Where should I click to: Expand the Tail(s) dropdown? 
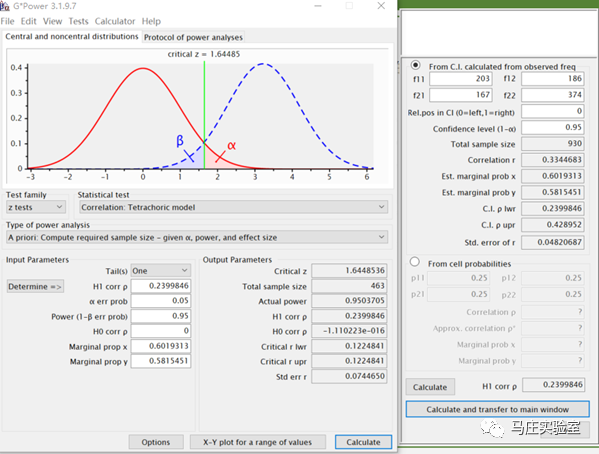pyautogui.click(x=160, y=271)
